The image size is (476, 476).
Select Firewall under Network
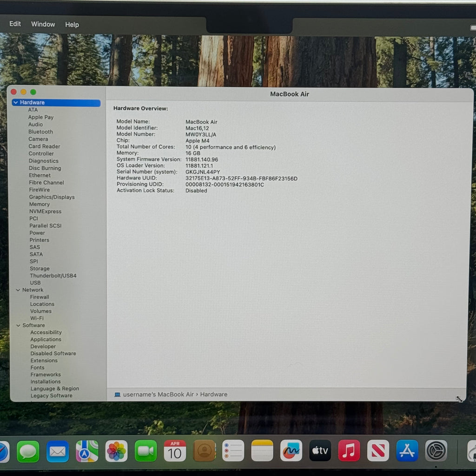pos(40,297)
